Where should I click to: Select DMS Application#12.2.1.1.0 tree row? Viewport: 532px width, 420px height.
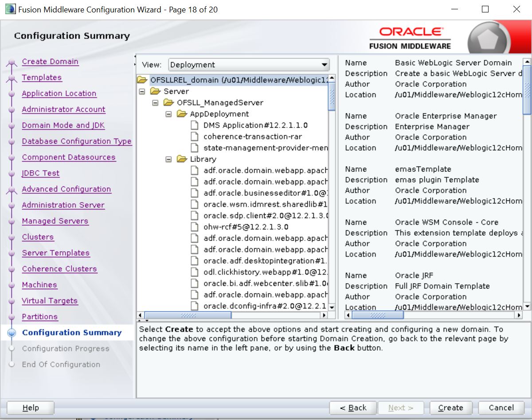[x=255, y=125]
